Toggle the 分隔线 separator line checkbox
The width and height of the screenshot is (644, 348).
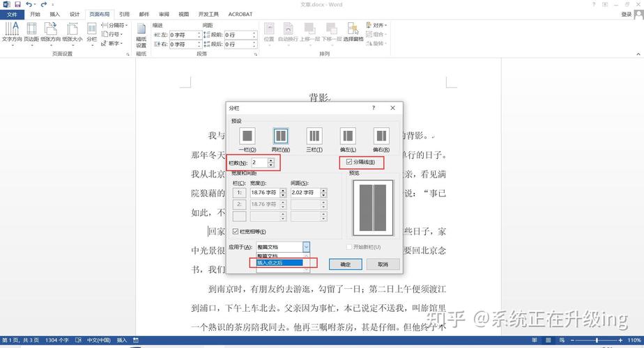coord(349,162)
